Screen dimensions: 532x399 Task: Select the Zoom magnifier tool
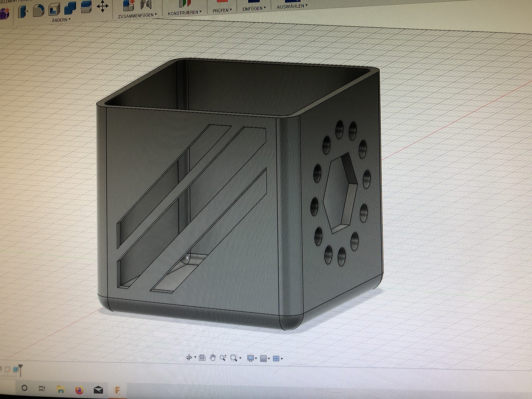(x=223, y=358)
